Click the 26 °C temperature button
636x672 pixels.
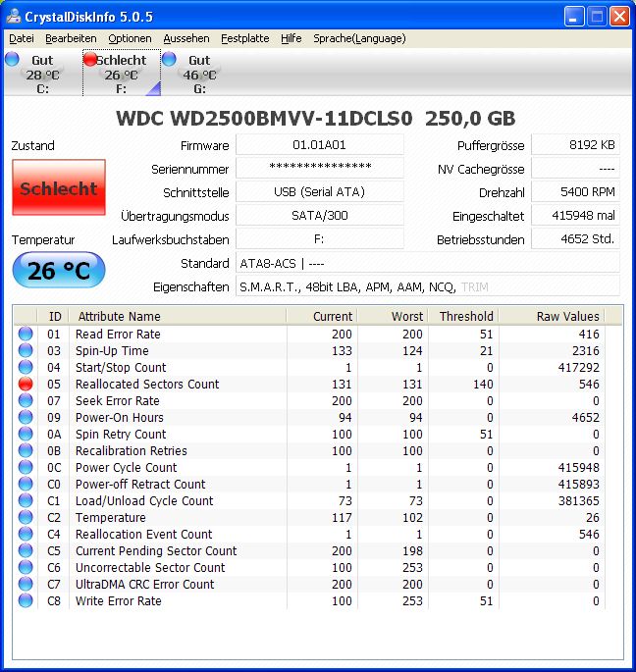(x=59, y=270)
